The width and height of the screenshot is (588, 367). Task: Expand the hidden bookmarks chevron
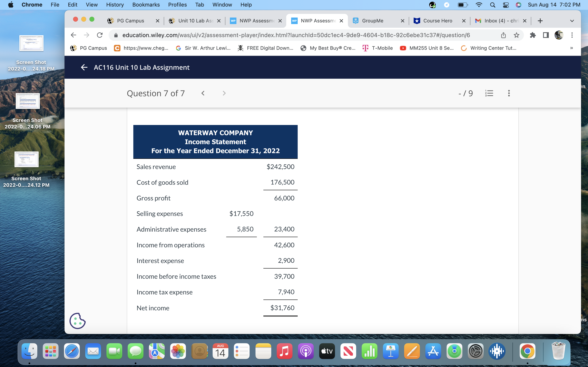tap(571, 48)
